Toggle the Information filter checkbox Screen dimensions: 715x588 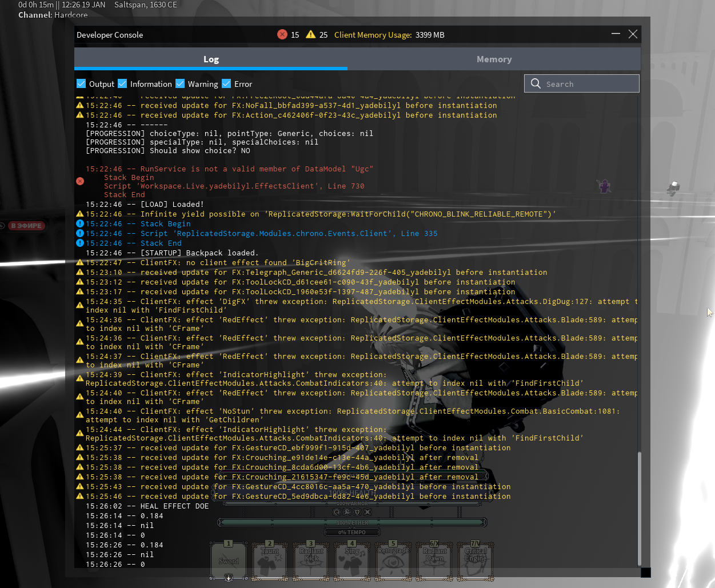pyautogui.click(x=122, y=84)
